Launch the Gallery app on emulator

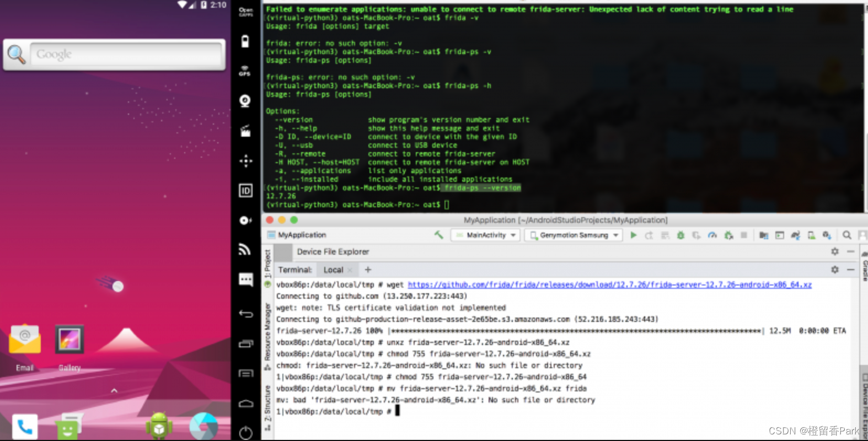[x=69, y=347]
